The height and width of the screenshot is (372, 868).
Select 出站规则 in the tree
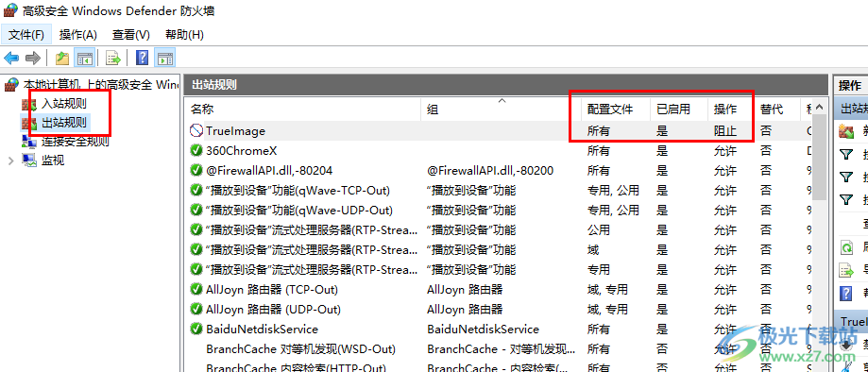coord(64,123)
